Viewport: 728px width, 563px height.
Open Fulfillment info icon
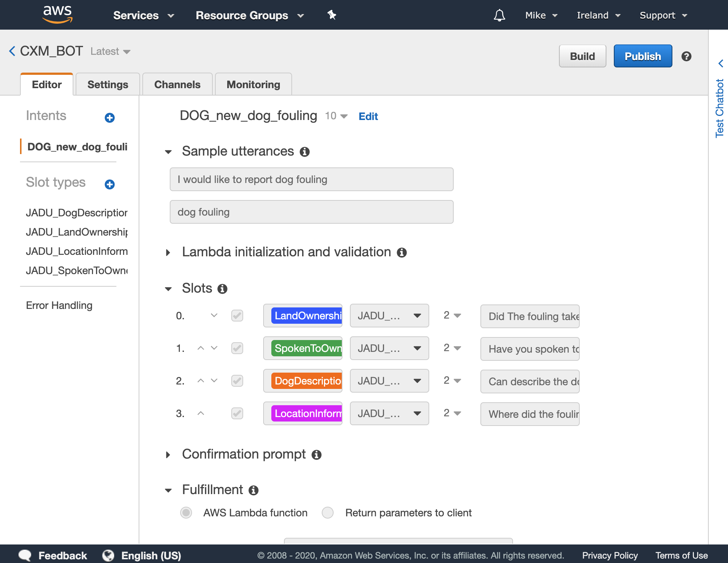(x=254, y=490)
